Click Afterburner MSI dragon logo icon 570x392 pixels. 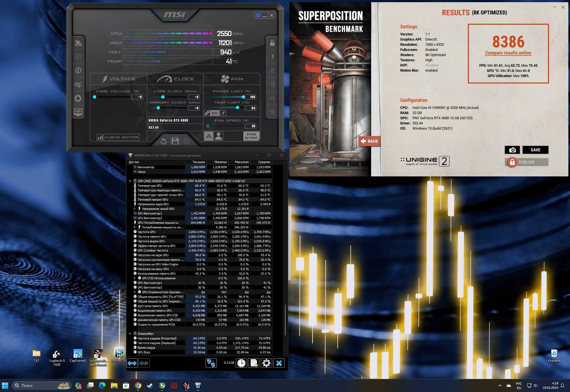point(78,43)
